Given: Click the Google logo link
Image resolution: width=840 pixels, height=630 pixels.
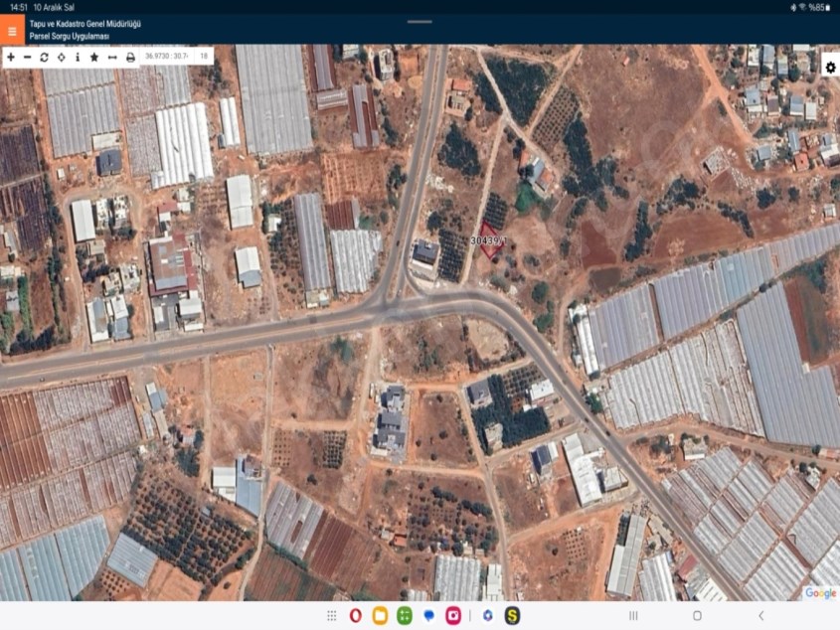Looking at the screenshot, I should click(820, 592).
